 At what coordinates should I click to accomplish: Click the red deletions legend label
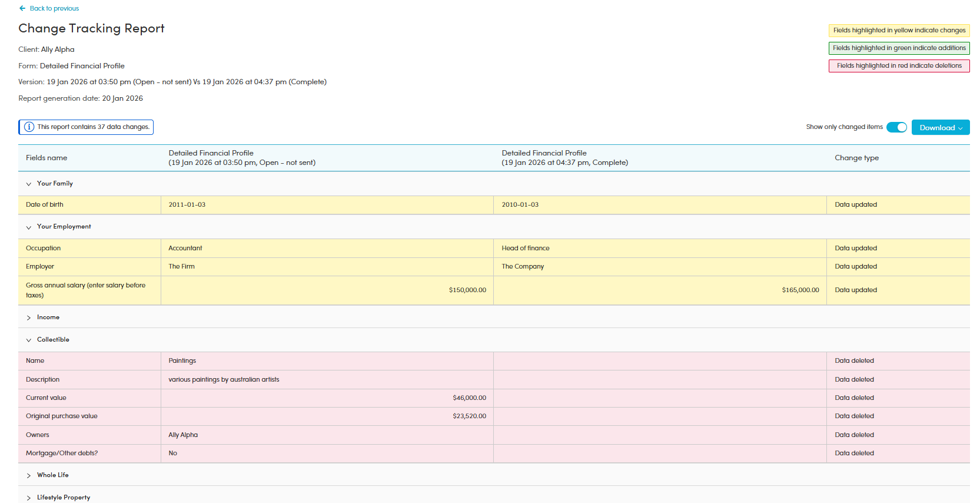pos(899,66)
